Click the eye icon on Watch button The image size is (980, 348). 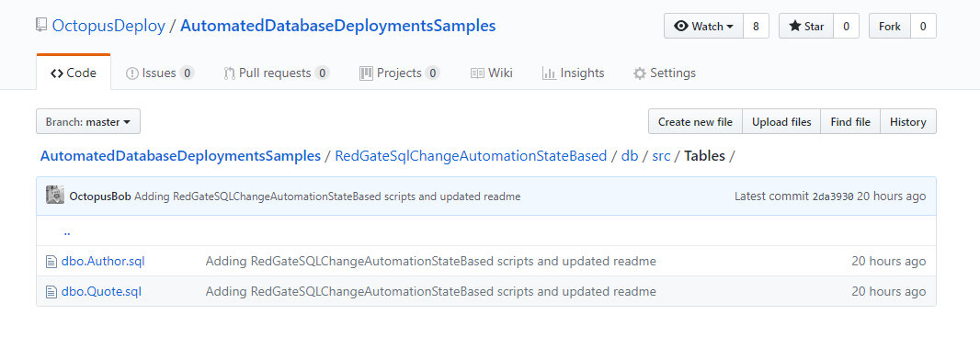tap(681, 27)
